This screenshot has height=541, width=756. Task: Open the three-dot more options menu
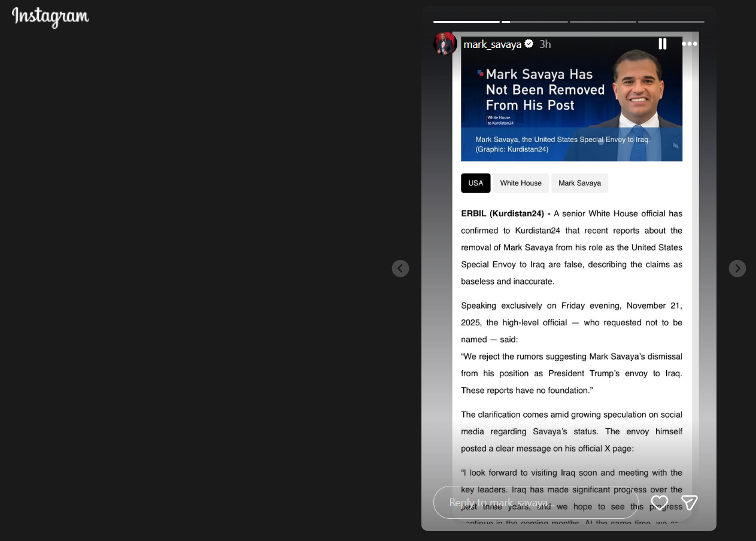tap(689, 44)
